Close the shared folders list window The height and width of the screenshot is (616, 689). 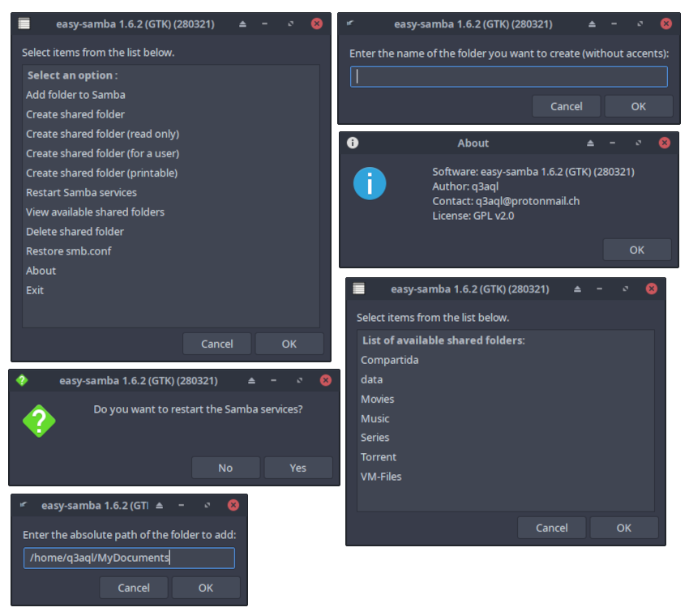pos(651,289)
